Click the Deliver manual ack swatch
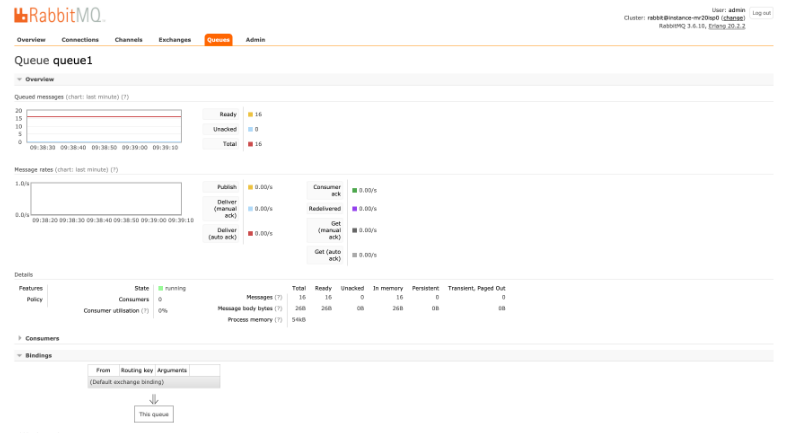 click(x=250, y=209)
